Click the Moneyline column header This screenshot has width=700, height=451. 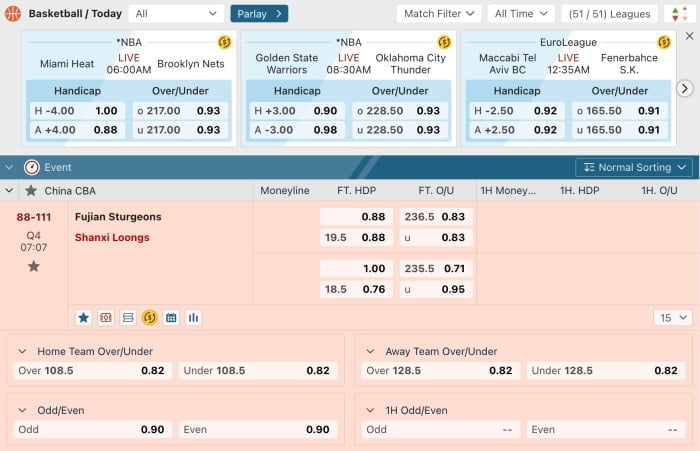(x=285, y=191)
